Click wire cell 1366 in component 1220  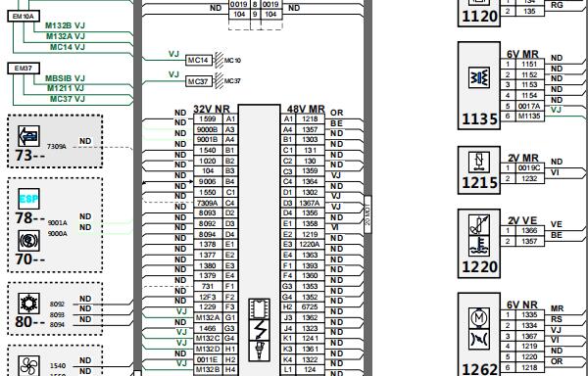pyautogui.click(x=529, y=231)
